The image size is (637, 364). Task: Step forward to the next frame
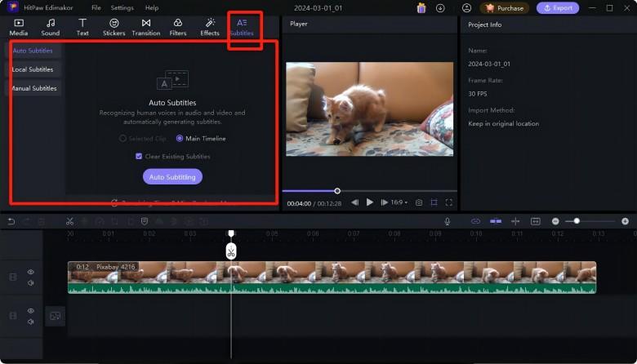pos(384,202)
